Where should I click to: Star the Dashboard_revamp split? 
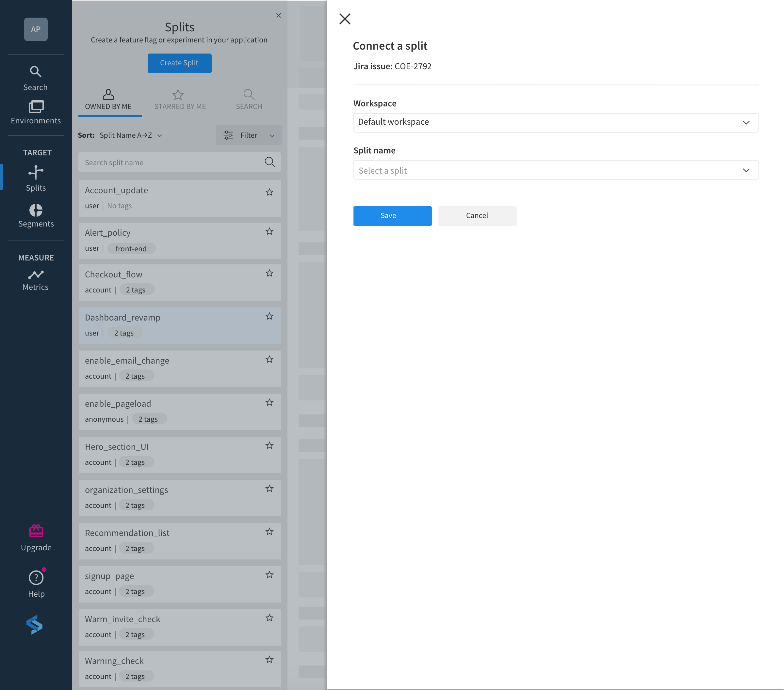(x=269, y=316)
